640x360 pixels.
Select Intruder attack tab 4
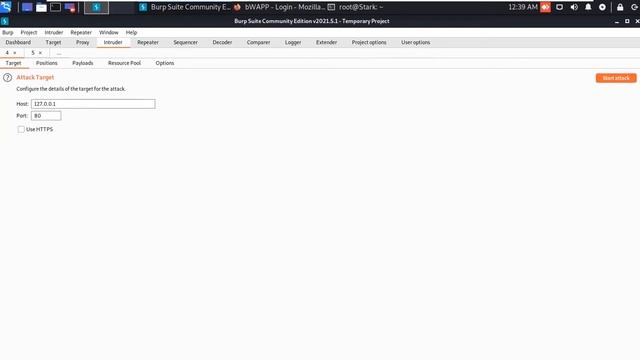[7, 53]
